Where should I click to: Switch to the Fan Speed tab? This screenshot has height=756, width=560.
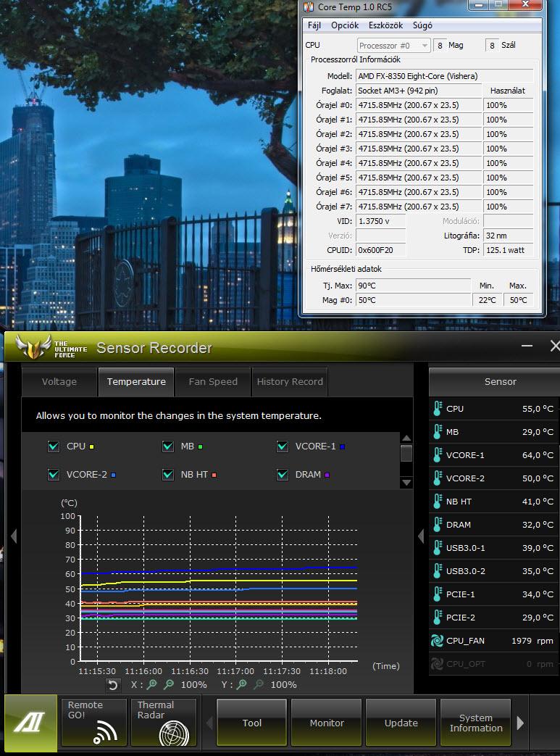coord(213,382)
